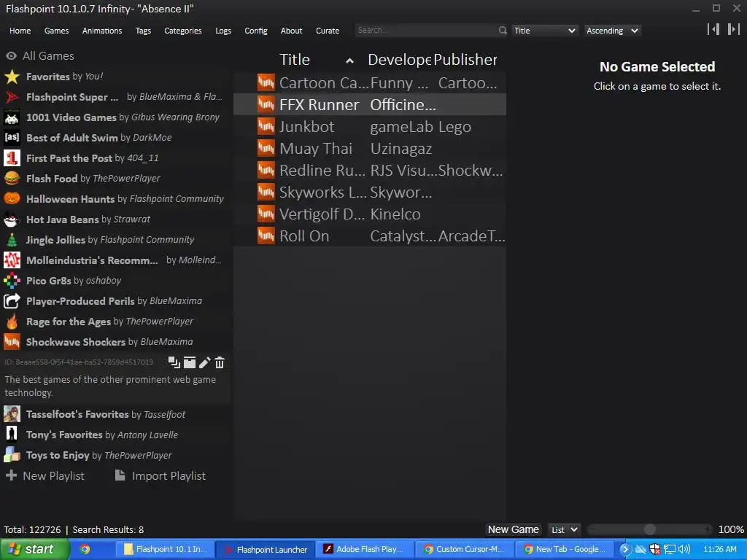747x560 pixels.
Task: Click Import Playlist
Action: [160, 475]
